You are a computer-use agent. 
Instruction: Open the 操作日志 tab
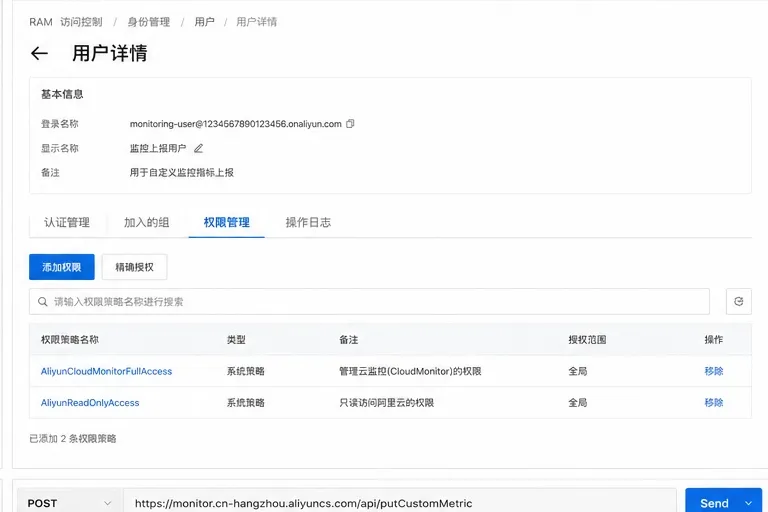308,222
